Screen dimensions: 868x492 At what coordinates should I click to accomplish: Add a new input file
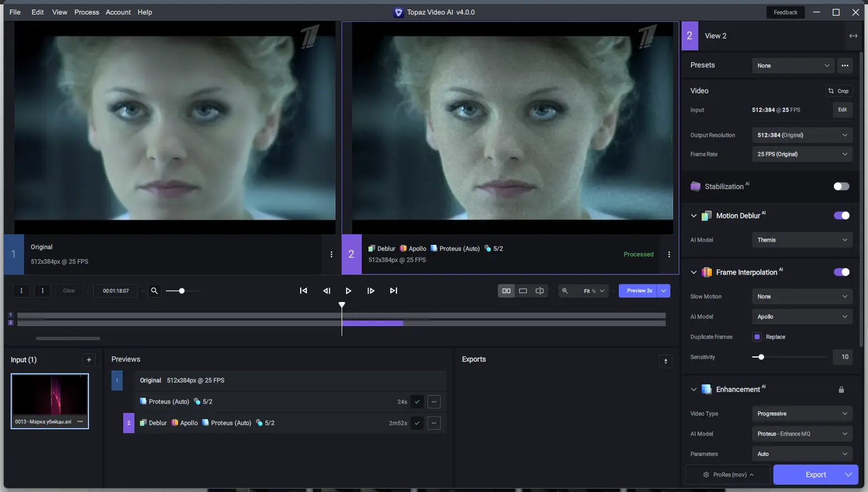88,360
